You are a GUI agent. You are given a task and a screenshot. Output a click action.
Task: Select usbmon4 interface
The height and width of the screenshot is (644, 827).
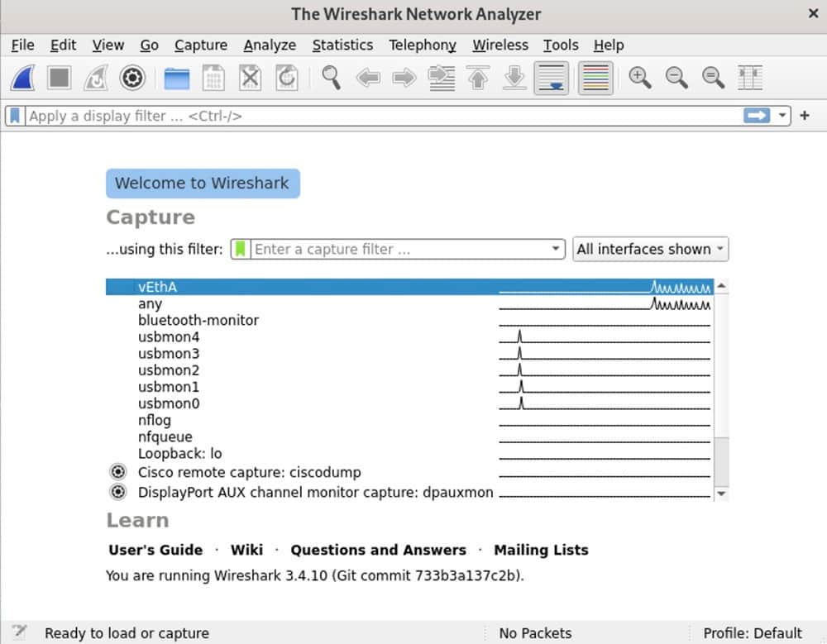pyautogui.click(x=409, y=337)
